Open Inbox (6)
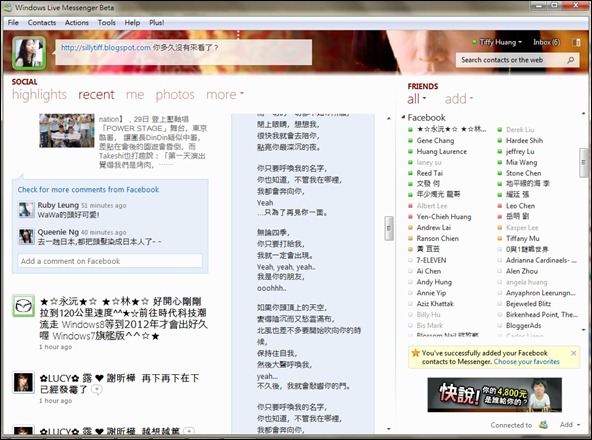 coord(546,42)
